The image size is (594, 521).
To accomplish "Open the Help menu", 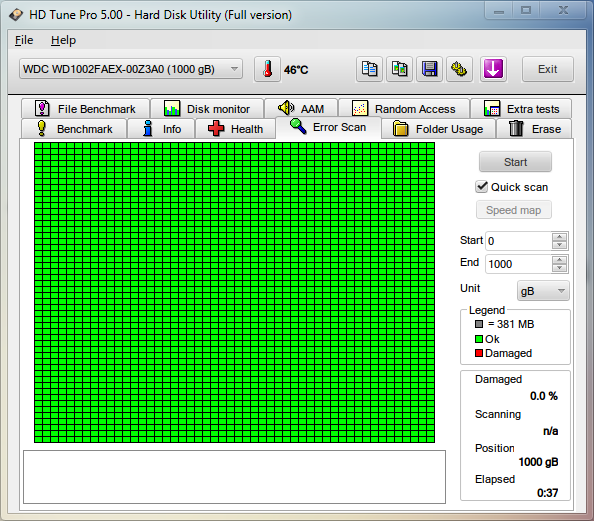I will [63, 40].
